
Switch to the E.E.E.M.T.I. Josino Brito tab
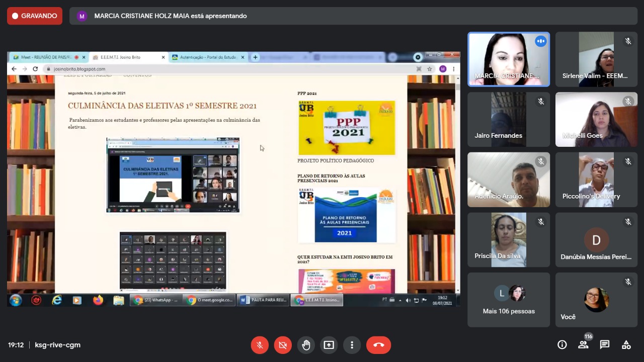tap(129, 57)
